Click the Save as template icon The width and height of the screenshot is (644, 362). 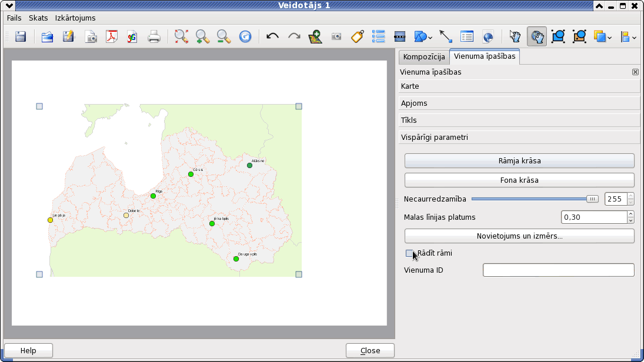tap(69, 36)
